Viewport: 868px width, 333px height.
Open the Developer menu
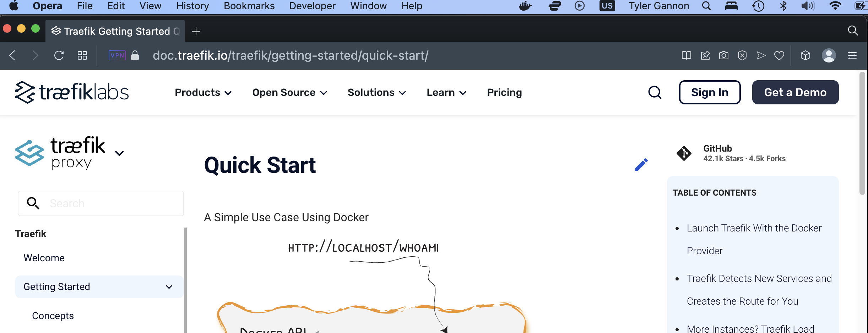pyautogui.click(x=312, y=6)
